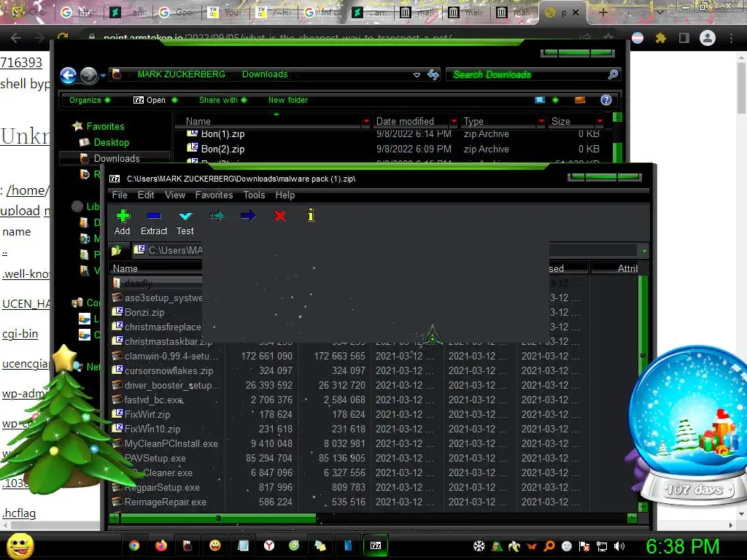Click the snowflake icon in system tray

click(479, 546)
